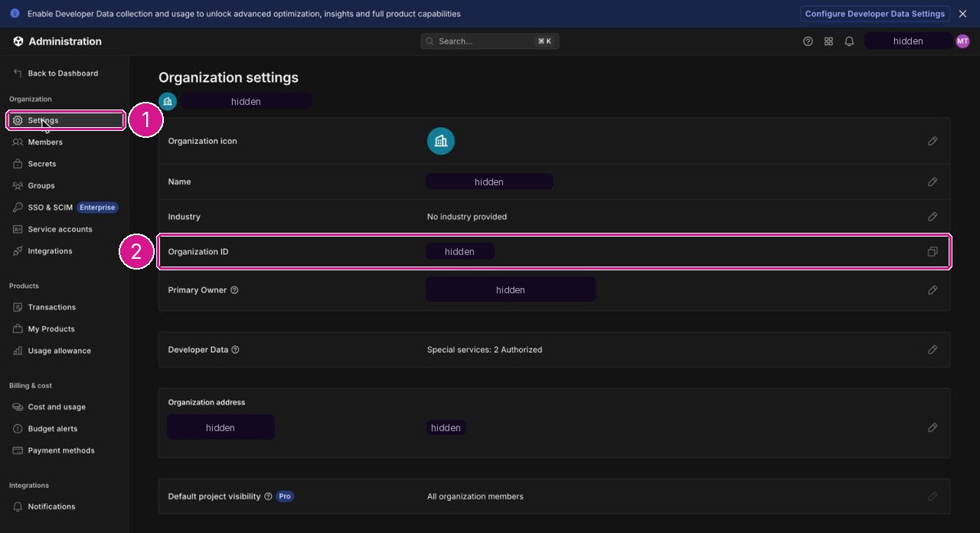Click the Cost and usage coins icon

click(x=18, y=407)
